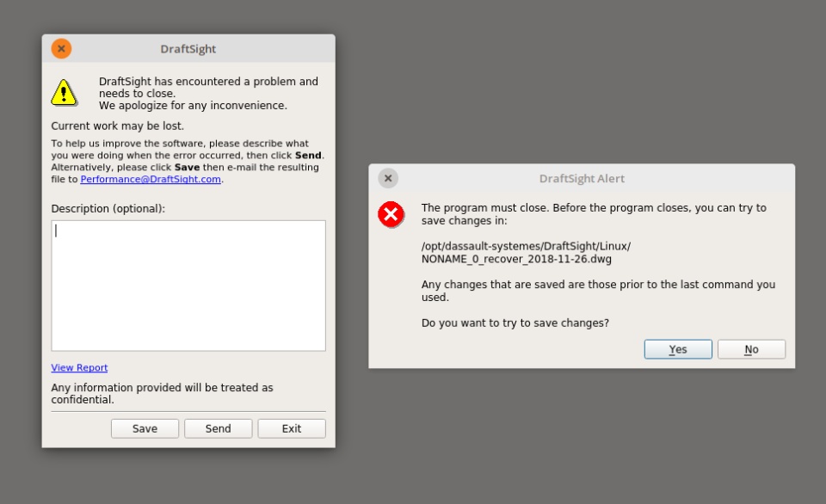Send the crash report
The width and height of the screenshot is (826, 504).
(218, 428)
